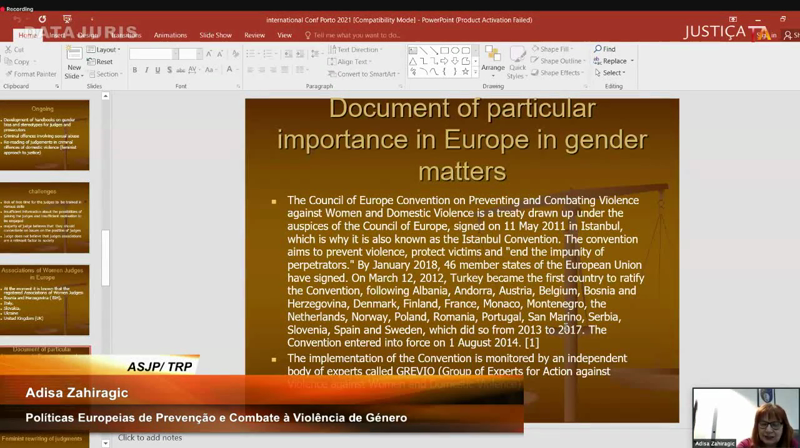The image size is (800, 448).
Task: Open the Arrange tool
Action: (492, 59)
